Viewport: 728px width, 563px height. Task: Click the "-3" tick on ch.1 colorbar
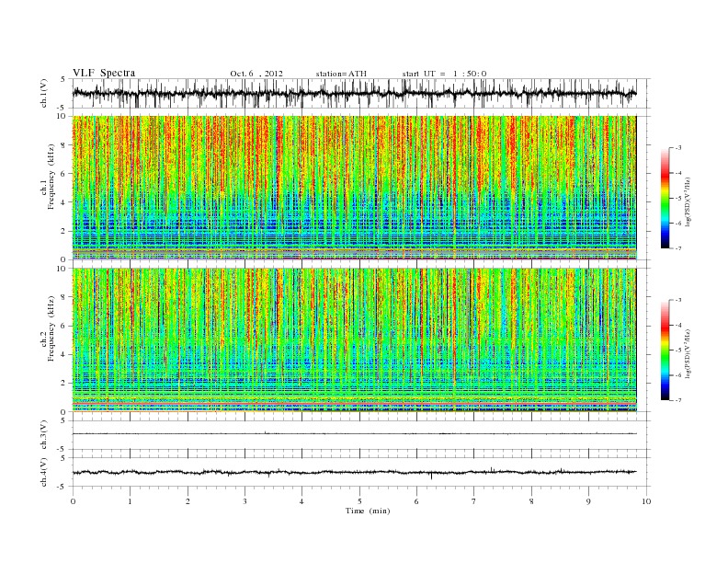coord(678,148)
